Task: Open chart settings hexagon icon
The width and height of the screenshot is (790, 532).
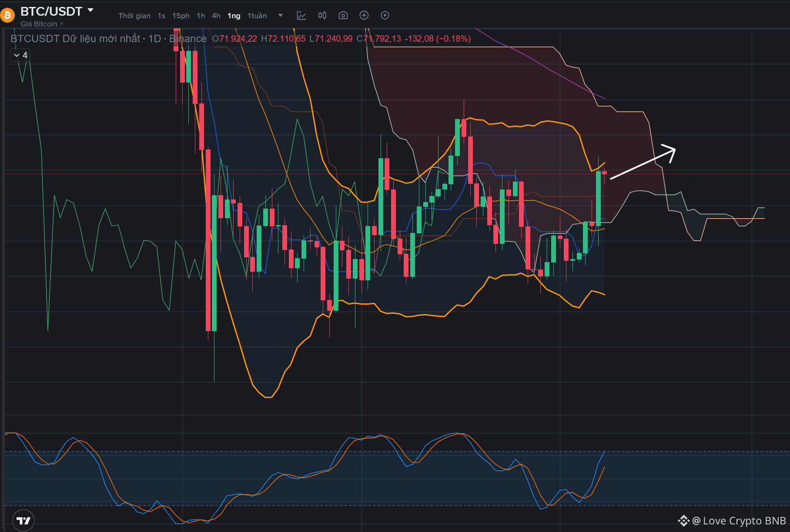Action: pos(385,16)
